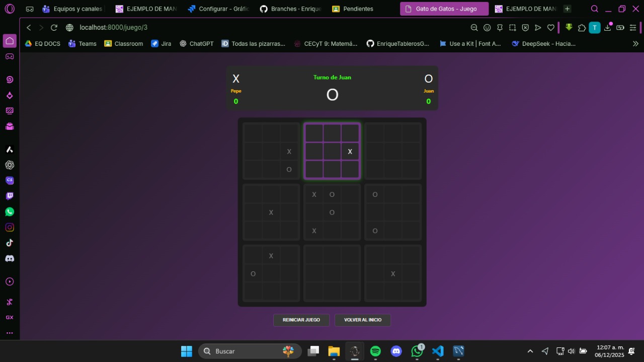Viewport: 644px width, 362px height.
Task: Reload the current page
Action: [54, 28]
